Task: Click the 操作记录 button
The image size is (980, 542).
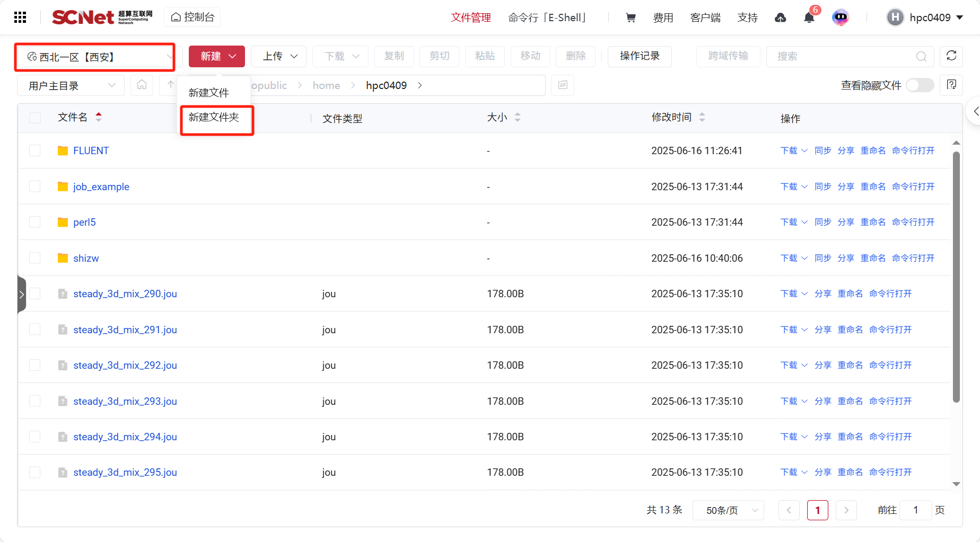Action: [x=639, y=56]
